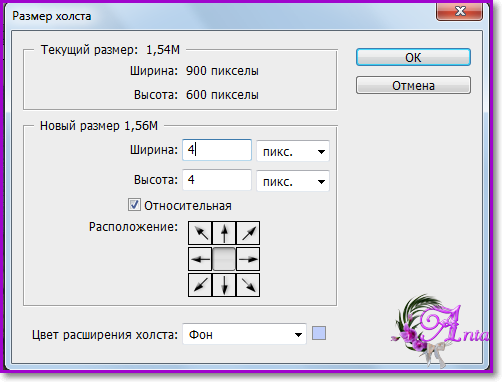Anchor canvas to top-right arrow
This screenshot has width=502, height=382.
point(248,233)
